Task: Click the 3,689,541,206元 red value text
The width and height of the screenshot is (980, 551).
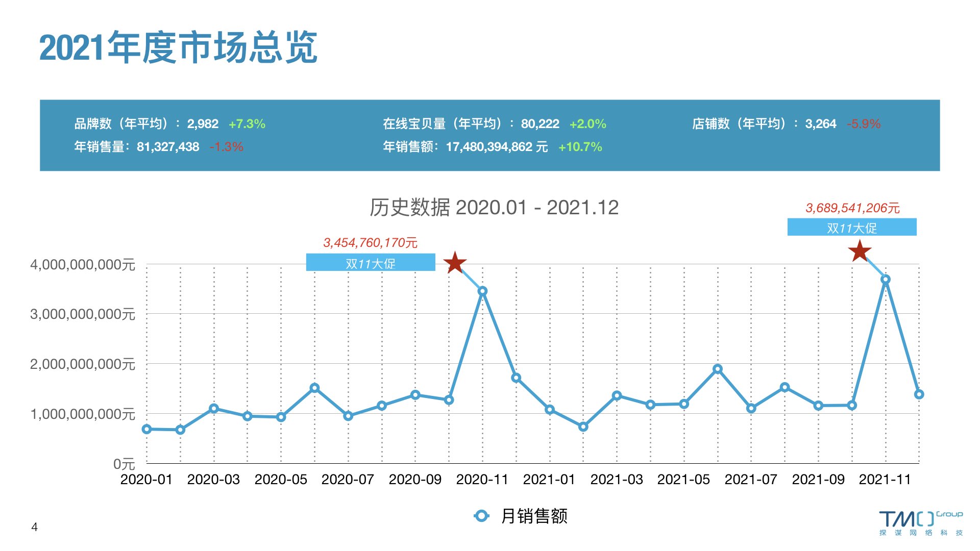Action: point(852,208)
